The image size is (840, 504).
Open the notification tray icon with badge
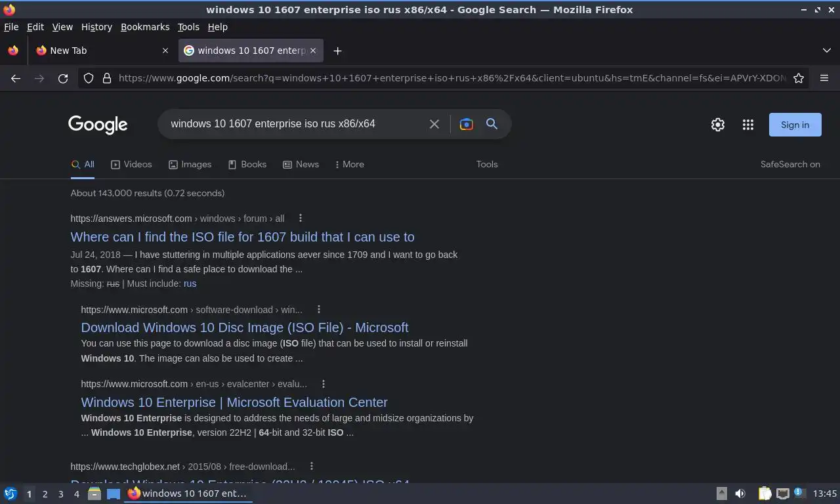(799, 493)
